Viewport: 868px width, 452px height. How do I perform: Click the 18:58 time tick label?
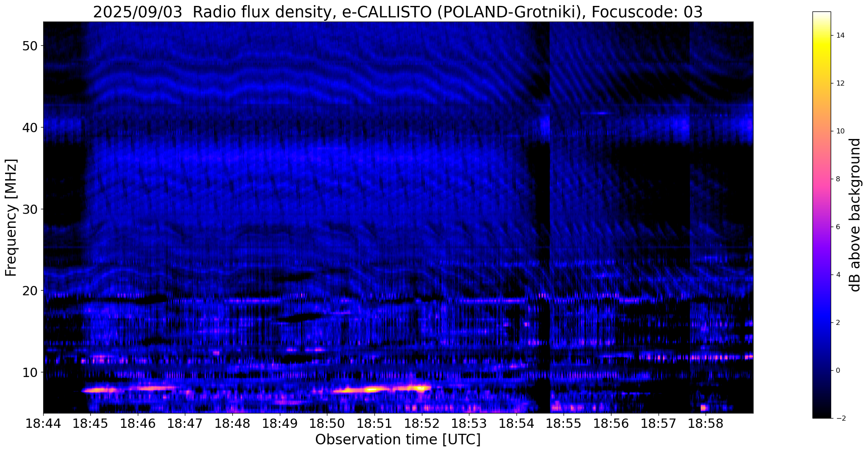point(706,424)
